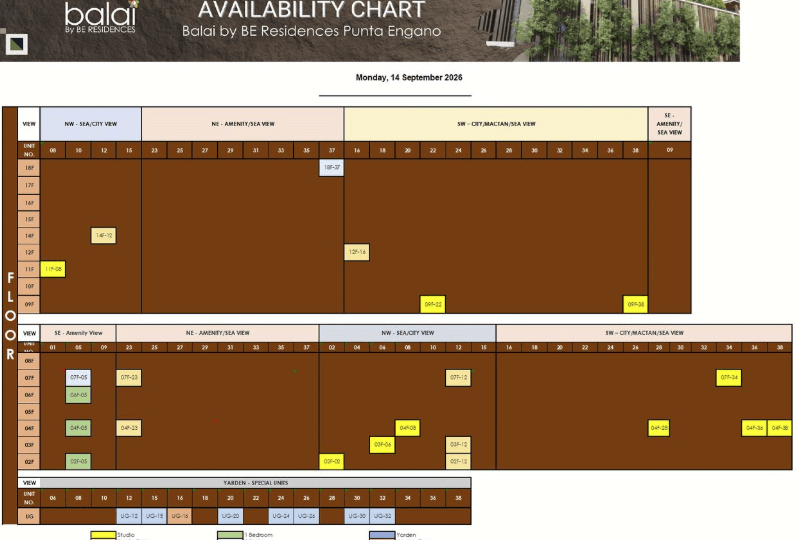This screenshot has height=540, width=799.
Task: Click the date Monday, 14 September 2026
Action: coord(409,77)
